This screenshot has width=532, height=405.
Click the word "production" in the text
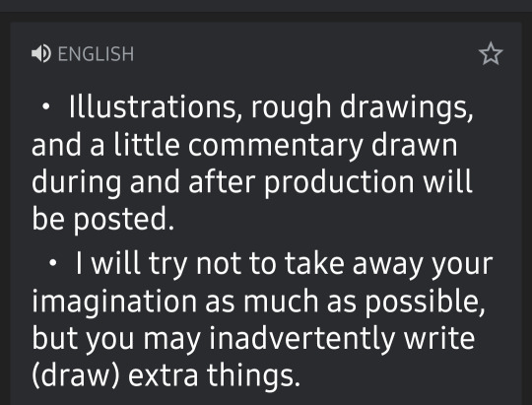339,182
